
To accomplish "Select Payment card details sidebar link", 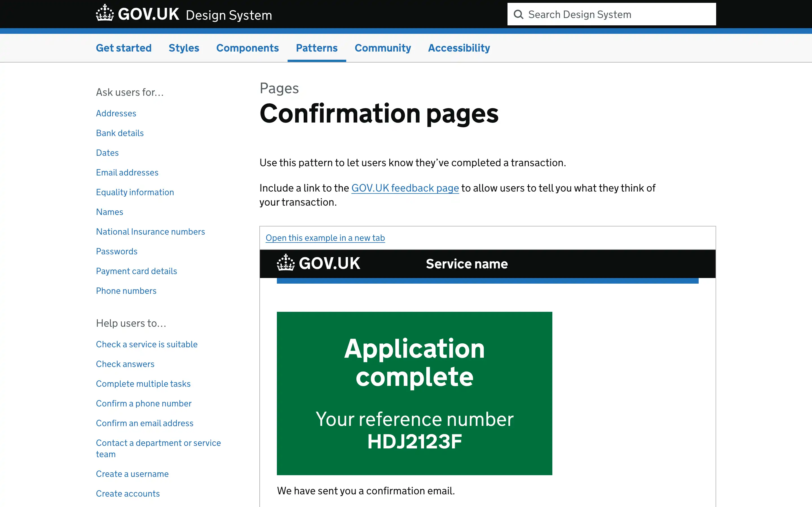I will [136, 271].
